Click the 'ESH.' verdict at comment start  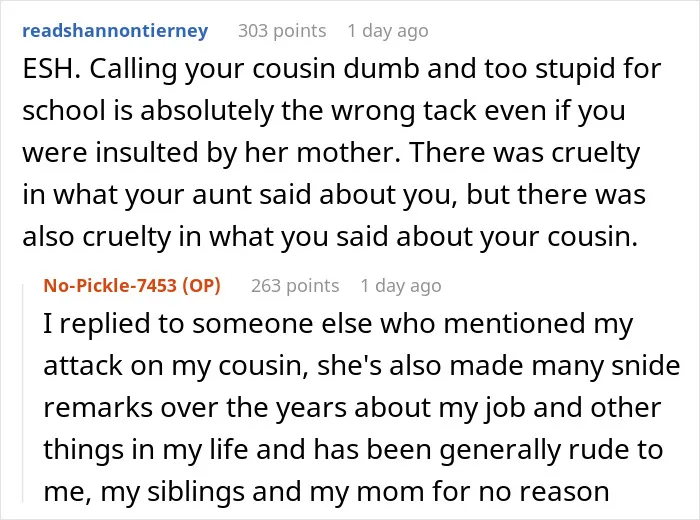(x=52, y=69)
